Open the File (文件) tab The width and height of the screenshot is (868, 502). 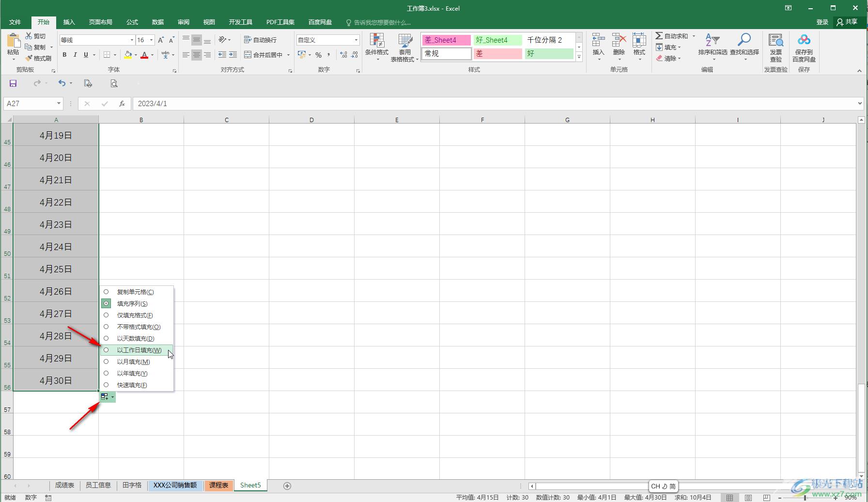pos(15,22)
